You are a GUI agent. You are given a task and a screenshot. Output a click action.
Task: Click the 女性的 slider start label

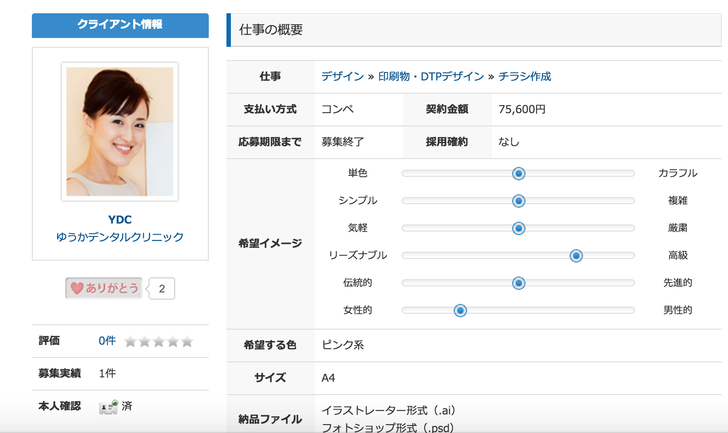click(x=358, y=310)
